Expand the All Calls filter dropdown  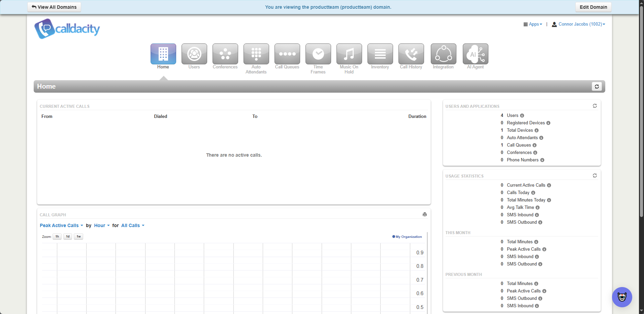(133, 225)
